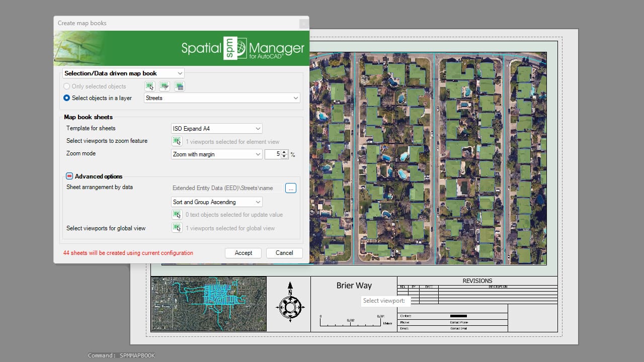644x362 pixels.
Task: Increase the zoom margin percentage with up arrow
Action: click(x=284, y=152)
